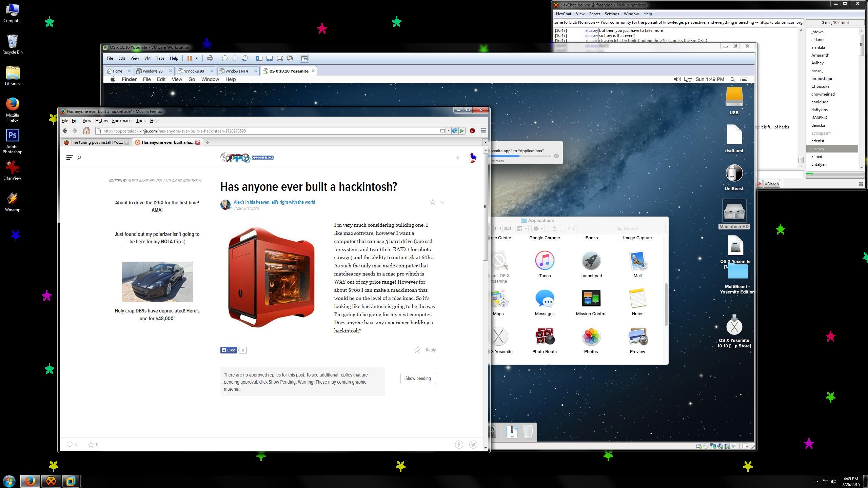The width and height of the screenshot is (868, 488).
Task: Select user elcasey in HexChat user list
Action: pyautogui.click(x=832, y=149)
